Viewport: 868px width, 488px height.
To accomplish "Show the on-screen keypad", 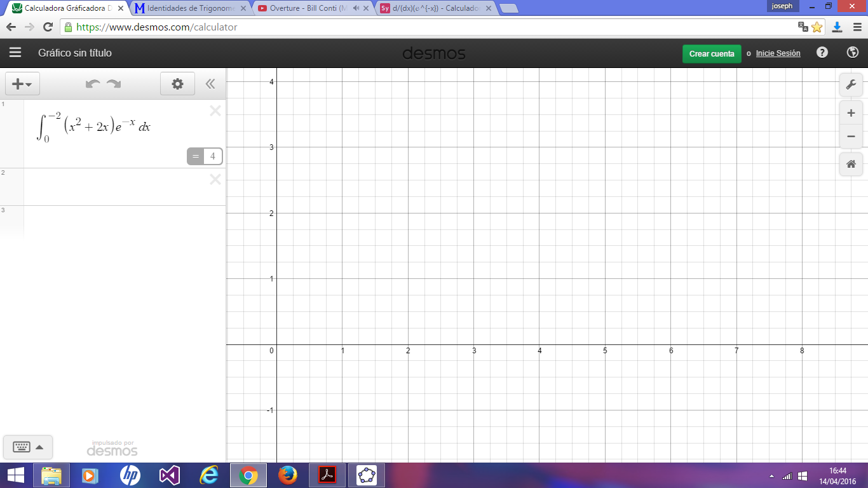I will (28, 447).
